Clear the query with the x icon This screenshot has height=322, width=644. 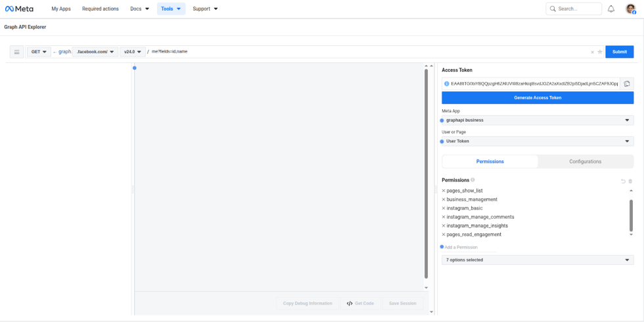592,52
